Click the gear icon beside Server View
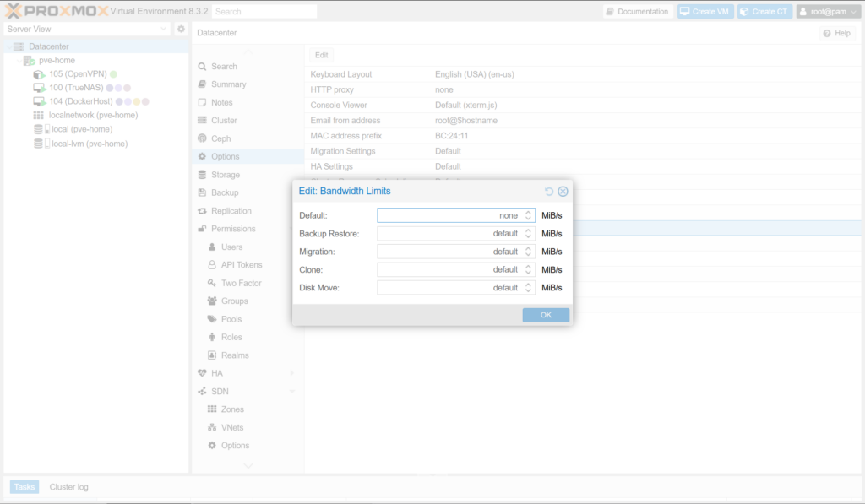The image size is (865, 504). click(181, 30)
